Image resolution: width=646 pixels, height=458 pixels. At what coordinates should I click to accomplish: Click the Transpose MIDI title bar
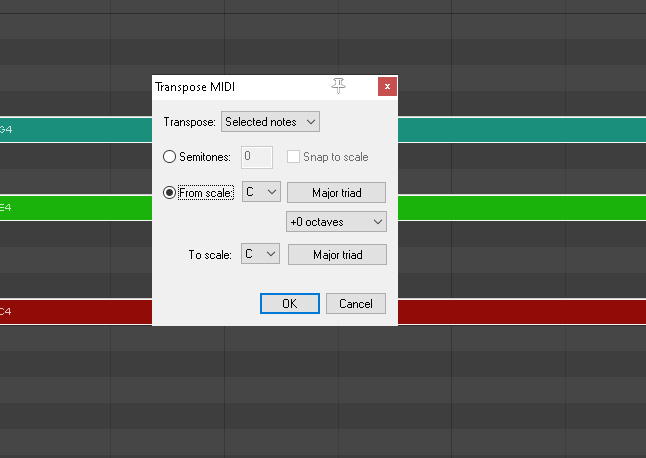241,87
